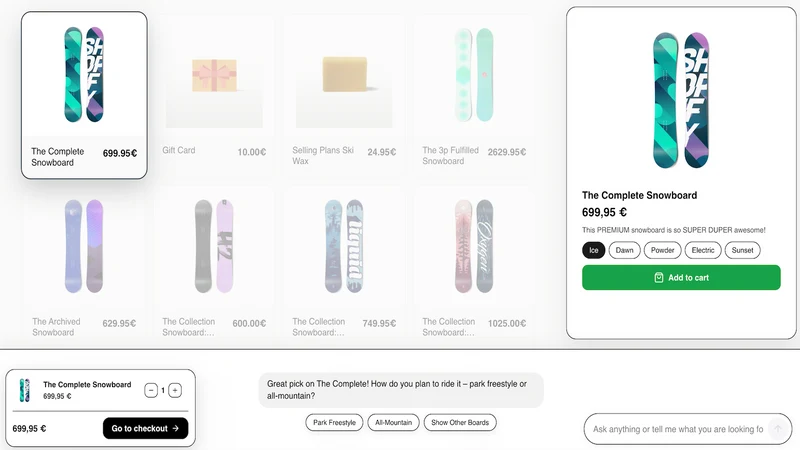Select the Dawn color variant
Viewport: 800px width, 450px height.
624,250
